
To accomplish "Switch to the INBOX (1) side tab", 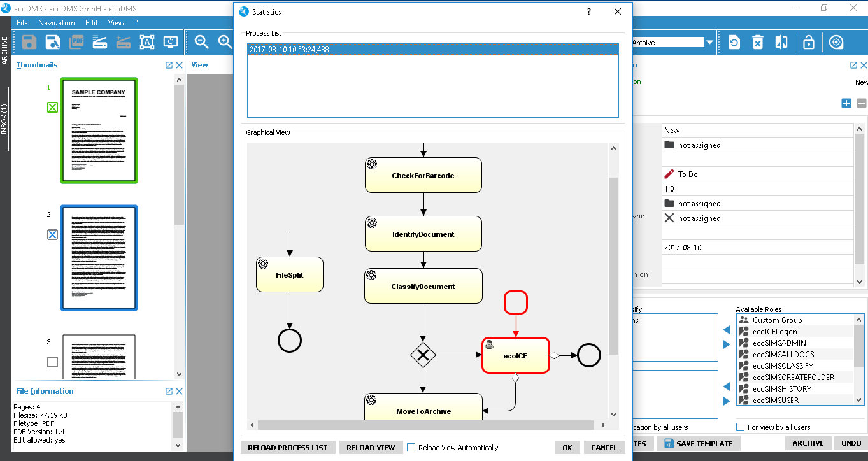I will pyautogui.click(x=4, y=119).
